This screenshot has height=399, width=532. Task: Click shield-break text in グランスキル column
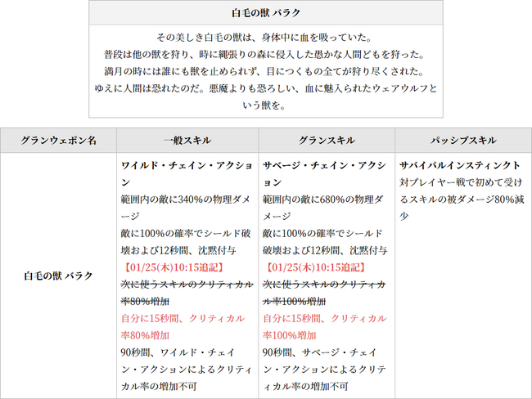[325, 242]
